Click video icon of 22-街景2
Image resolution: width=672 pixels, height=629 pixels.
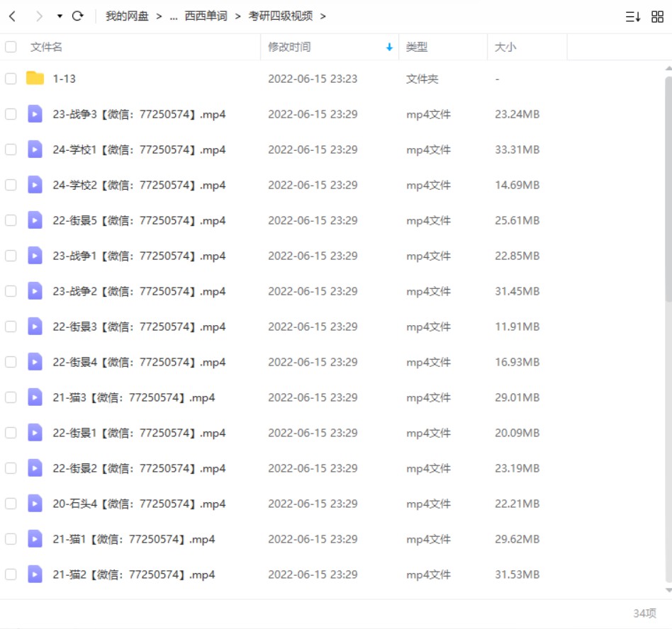pos(35,468)
